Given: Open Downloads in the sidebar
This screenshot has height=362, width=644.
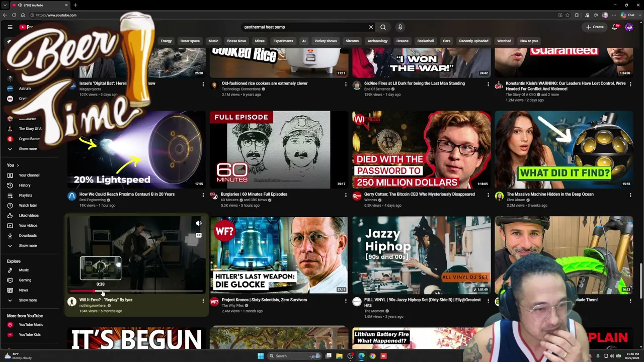Looking at the screenshot, I should pyautogui.click(x=28, y=236).
